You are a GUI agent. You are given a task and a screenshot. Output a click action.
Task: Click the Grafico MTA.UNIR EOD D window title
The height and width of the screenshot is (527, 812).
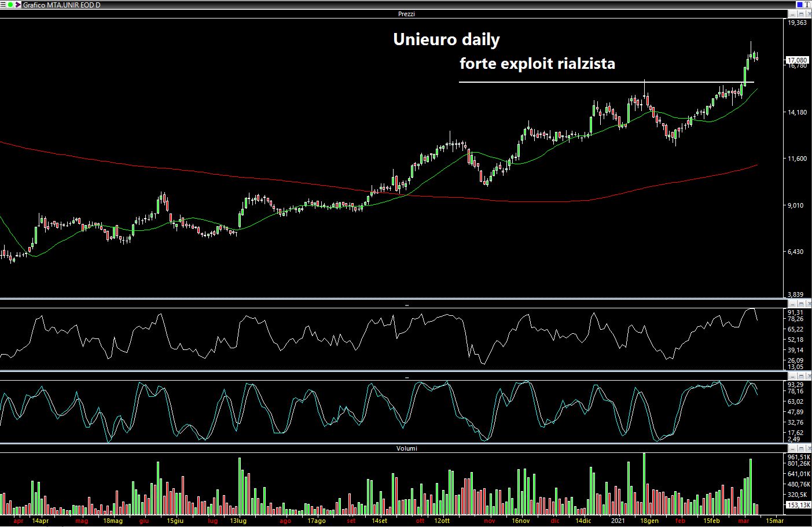coord(61,4)
